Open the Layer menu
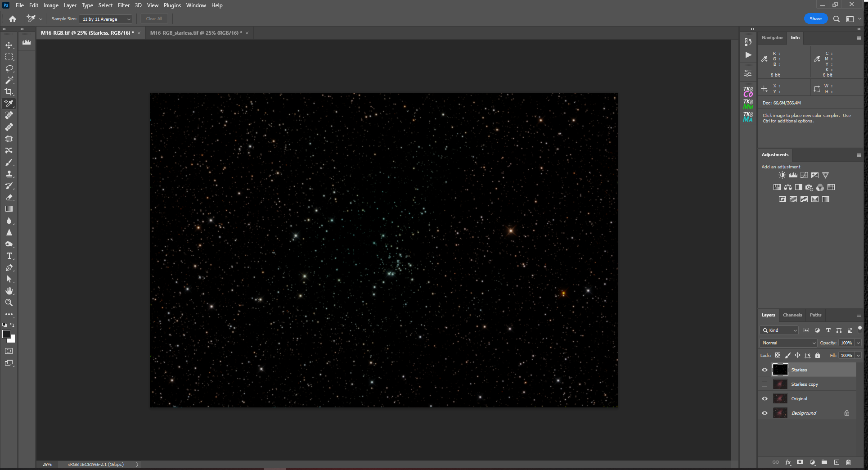The width and height of the screenshot is (868, 470). (70, 5)
